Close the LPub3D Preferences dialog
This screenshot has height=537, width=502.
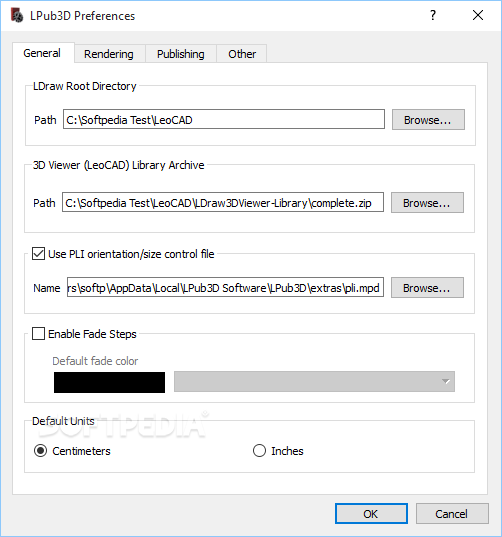tap(478, 15)
